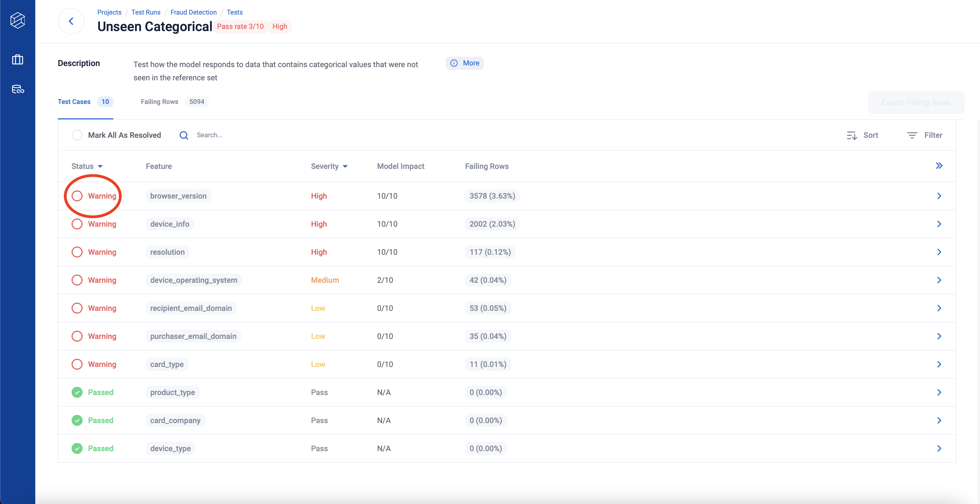This screenshot has height=504, width=980.
Task: Expand card_company row chevron
Action: point(939,420)
